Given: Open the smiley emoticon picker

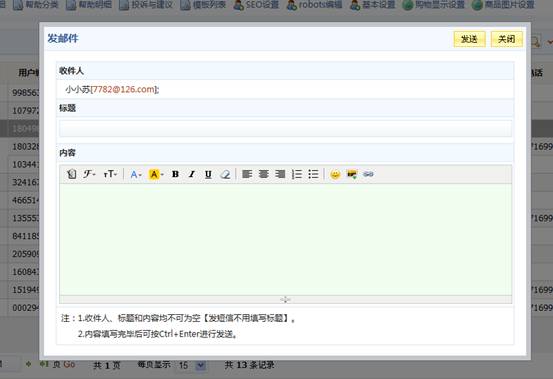Looking at the screenshot, I should click(x=335, y=174).
